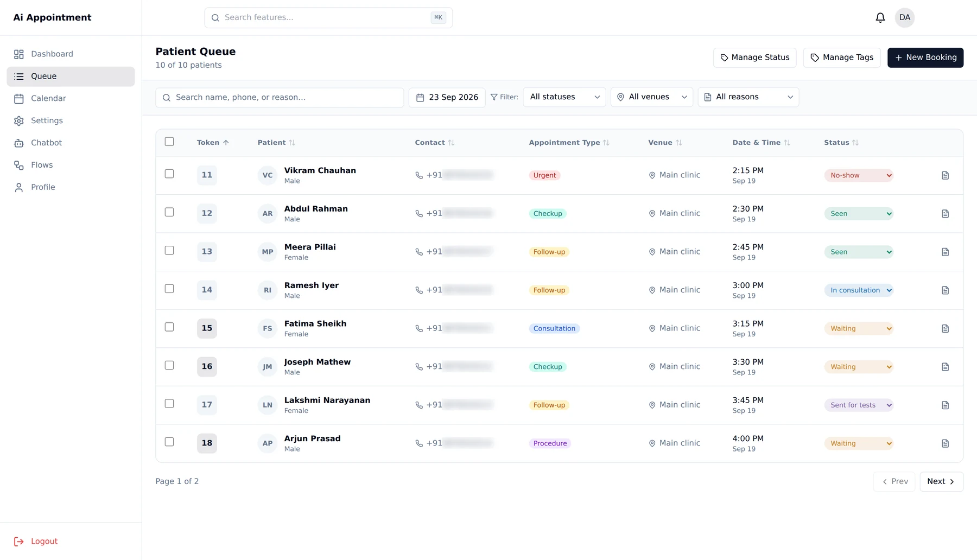Viewport: 977px width, 560px height.
Task: Click the location pin in Ramesh Iyer's row
Action: click(652, 290)
